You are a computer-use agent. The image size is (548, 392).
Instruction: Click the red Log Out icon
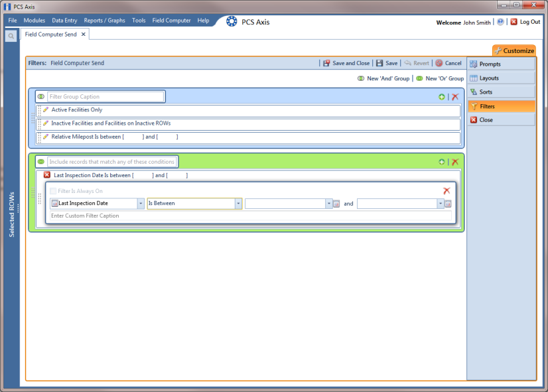pyautogui.click(x=514, y=22)
